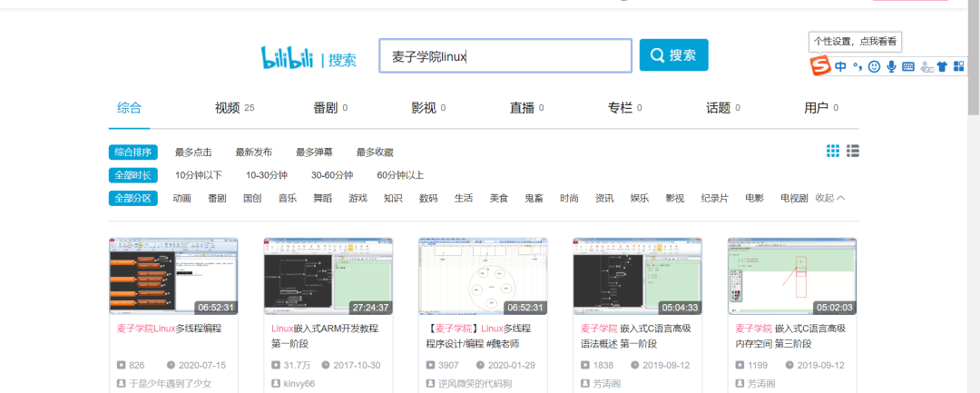Sort by 最多点击
Viewport: 980px width, 393px height.
[x=193, y=152]
